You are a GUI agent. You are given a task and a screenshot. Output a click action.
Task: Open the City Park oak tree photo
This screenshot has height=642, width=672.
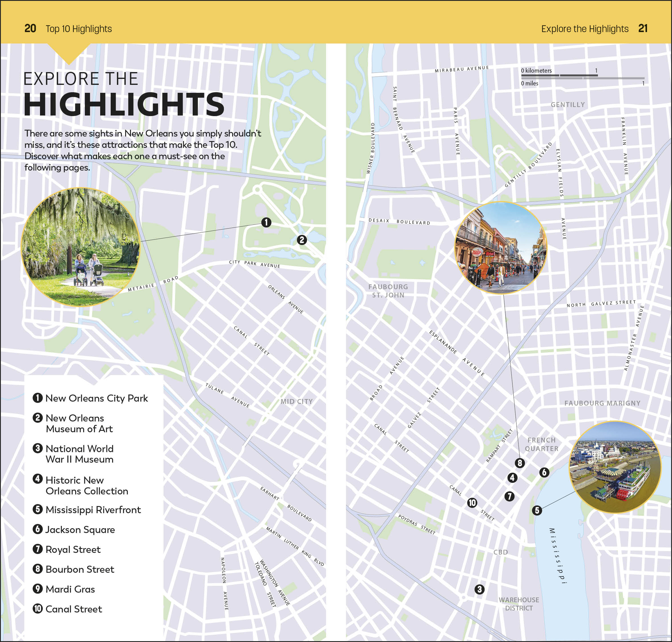(80, 247)
